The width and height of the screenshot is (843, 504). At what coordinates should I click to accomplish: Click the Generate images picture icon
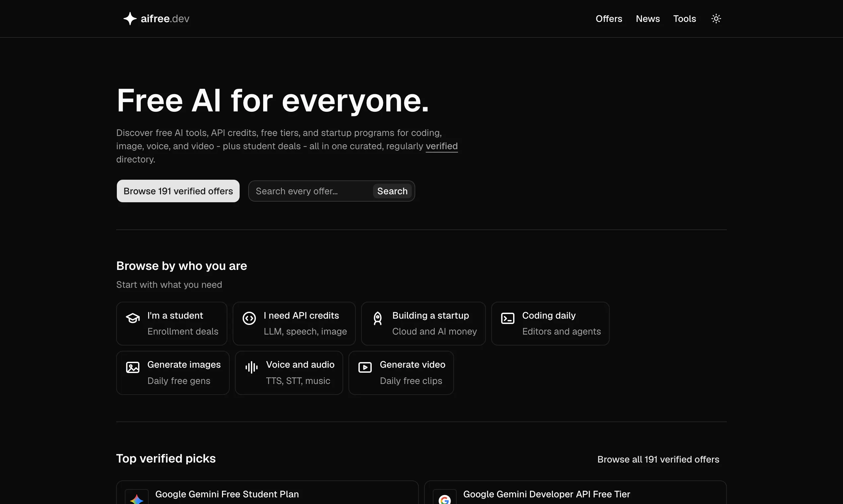click(132, 367)
